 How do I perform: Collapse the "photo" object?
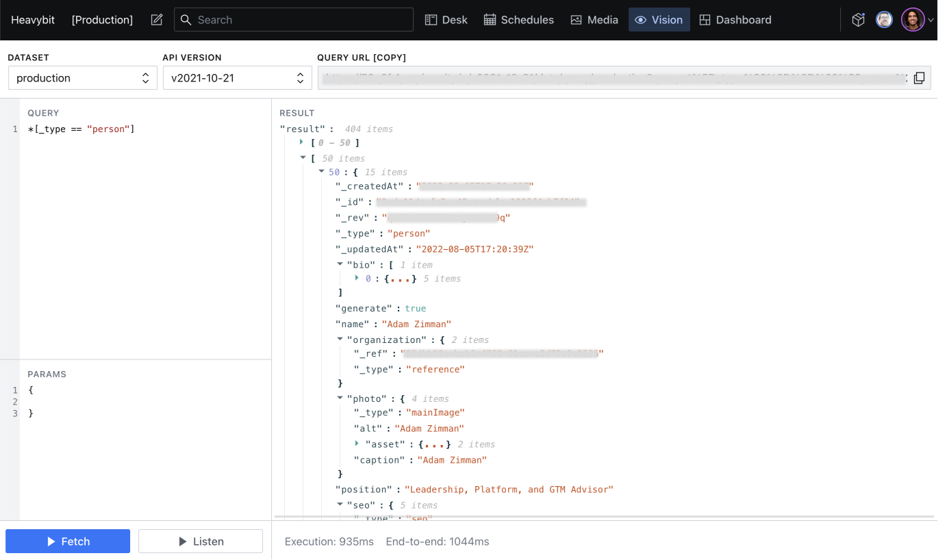coord(340,398)
